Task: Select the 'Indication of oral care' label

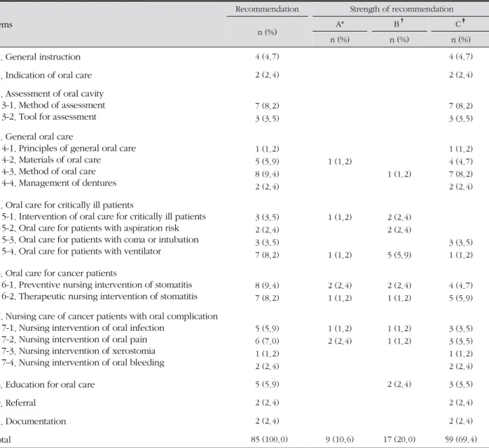Action: click(x=48, y=75)
